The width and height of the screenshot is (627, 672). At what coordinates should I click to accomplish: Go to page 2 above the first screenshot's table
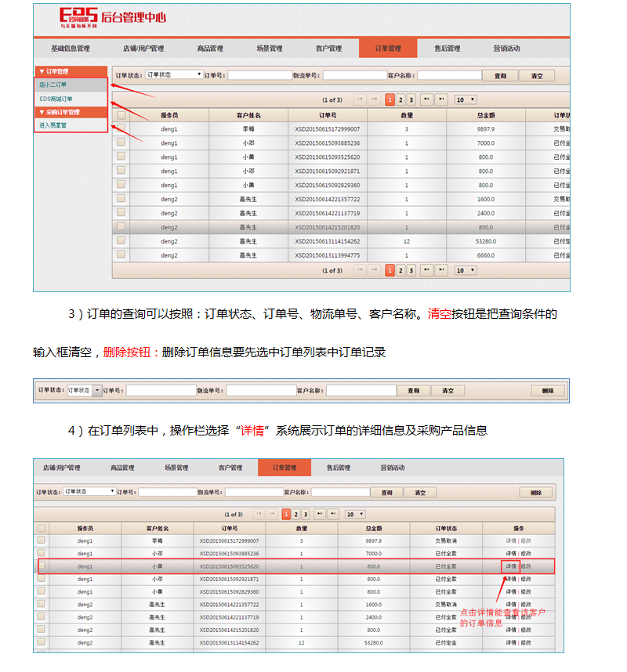pyautogui.click(x=400, y=99)
